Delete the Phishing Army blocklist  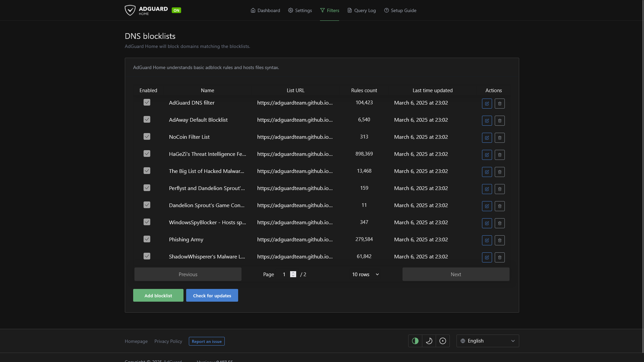[x=499, y=240]
